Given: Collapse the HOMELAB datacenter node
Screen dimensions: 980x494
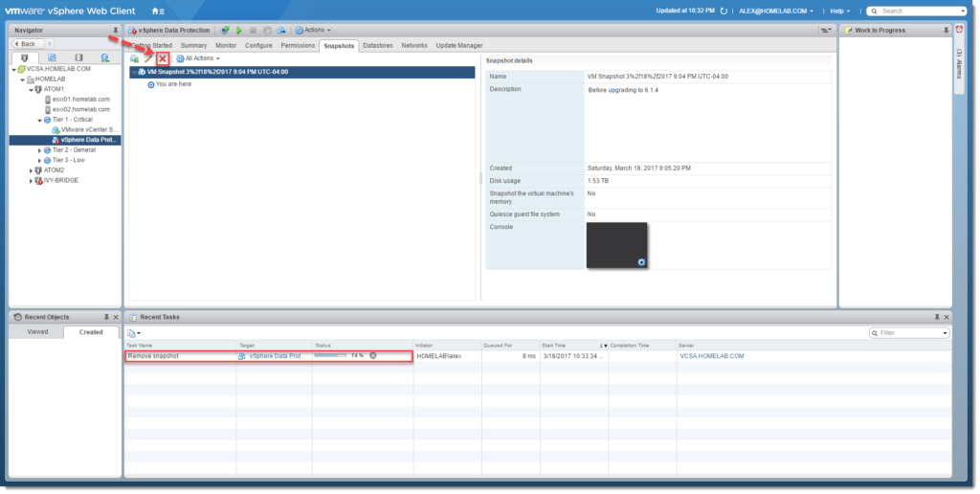Looking at the screenshot, I should pos(23,79).
